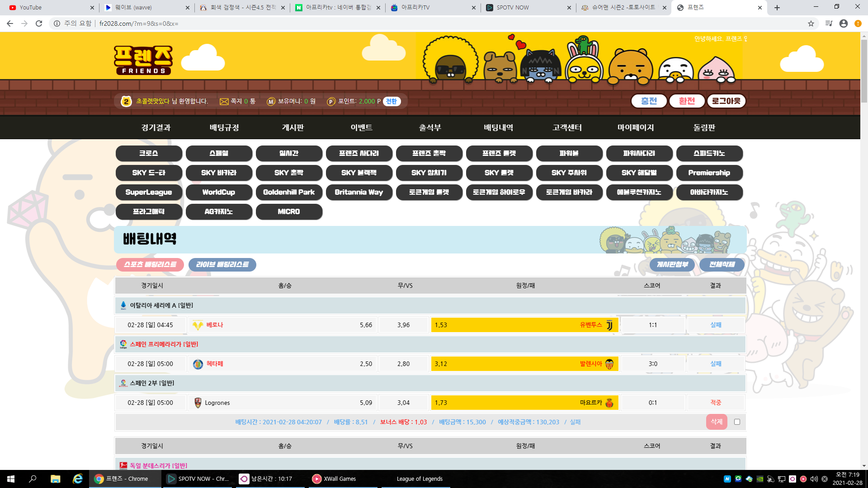Open the 배팅내역 menu item

(498, 128)
